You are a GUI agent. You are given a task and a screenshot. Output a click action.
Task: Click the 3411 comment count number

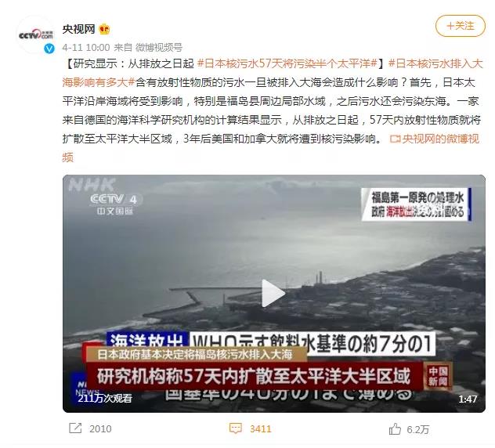[x=260, y=428]
